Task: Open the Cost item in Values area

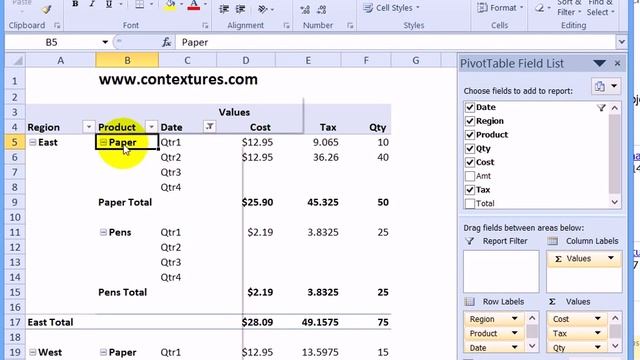Action: (577, 319)
